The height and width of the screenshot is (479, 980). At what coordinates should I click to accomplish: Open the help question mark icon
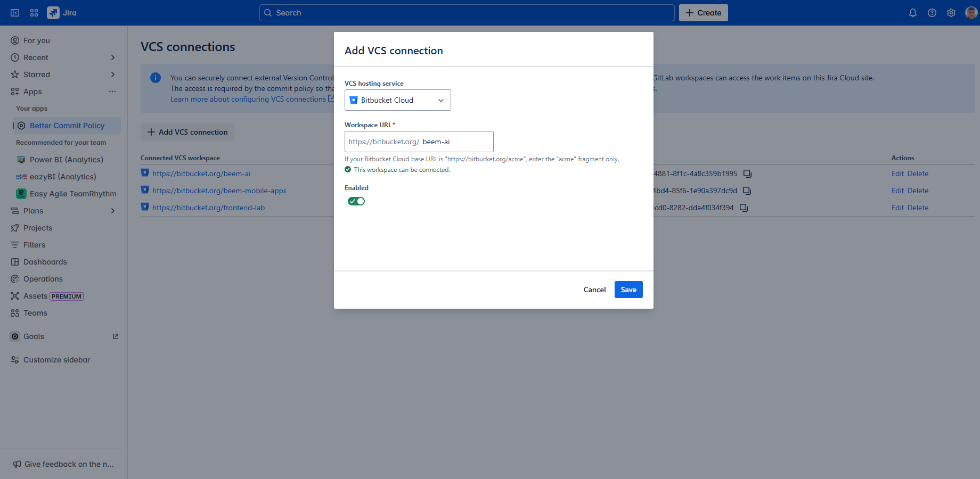click(x=932, y=13)
